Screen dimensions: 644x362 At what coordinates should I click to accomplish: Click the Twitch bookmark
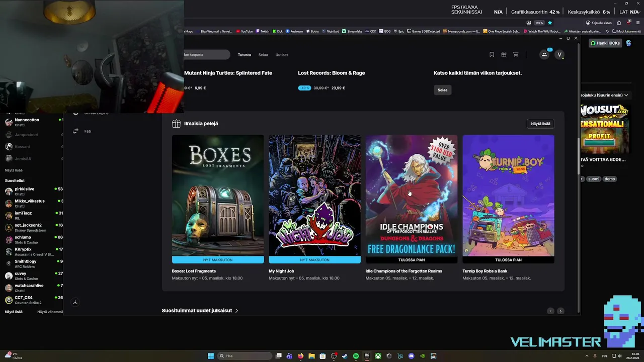click(x=263, y=31)
